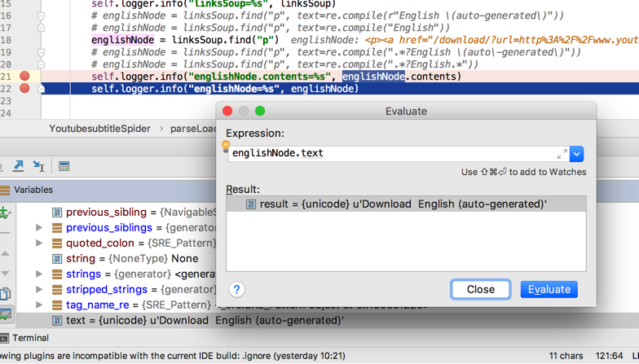Close the Evaluate dialog with the Close button
This screenshot has width=639, height=364.
[481, 290]
